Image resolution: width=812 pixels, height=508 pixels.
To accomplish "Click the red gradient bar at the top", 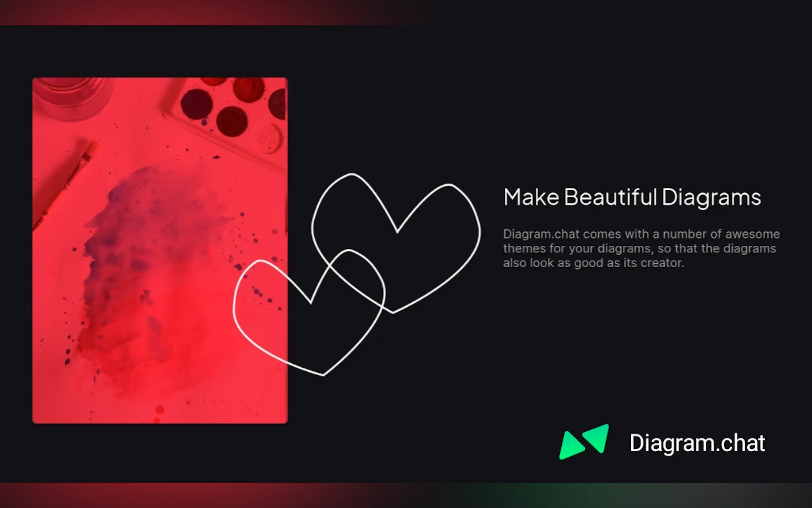I will pos(406,12).
